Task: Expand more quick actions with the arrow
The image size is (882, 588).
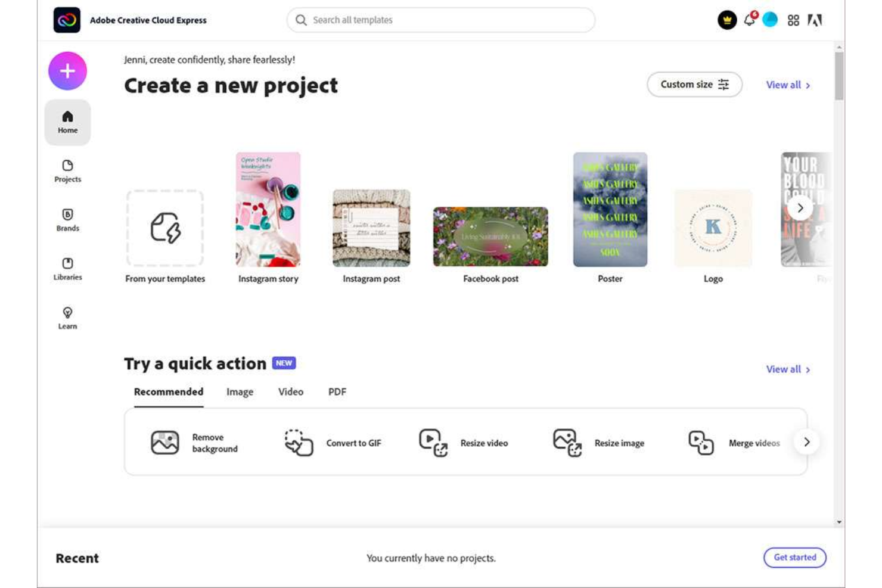Action: [x=807, y=442]
